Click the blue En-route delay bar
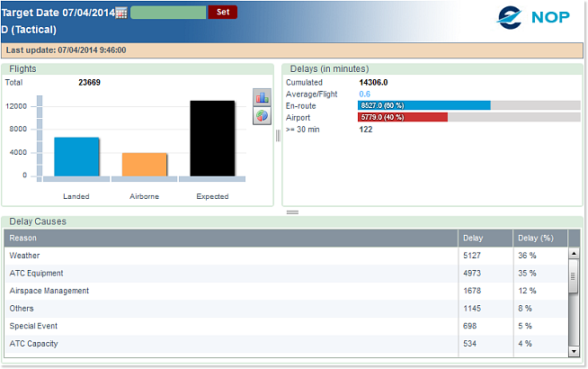588x369 pixels. point(424,105)
